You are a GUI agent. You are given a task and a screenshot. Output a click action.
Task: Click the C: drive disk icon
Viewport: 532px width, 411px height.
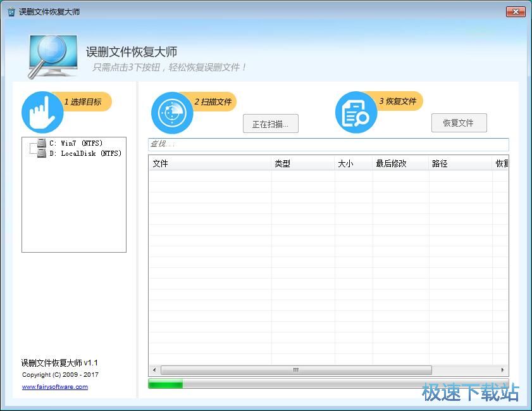click(42, 142)
